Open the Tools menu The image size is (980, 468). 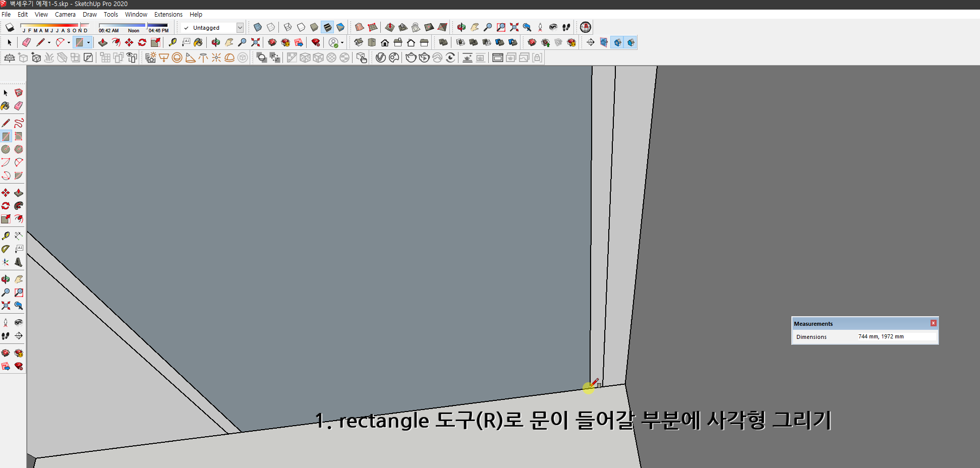[111, 15]
